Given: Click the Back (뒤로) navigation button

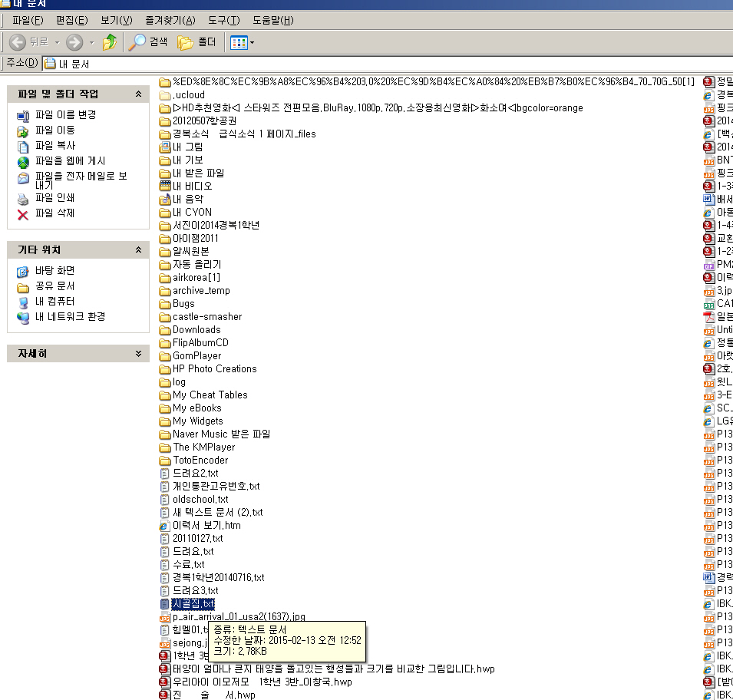Looking at the screenshot, I should coord(29,42).
